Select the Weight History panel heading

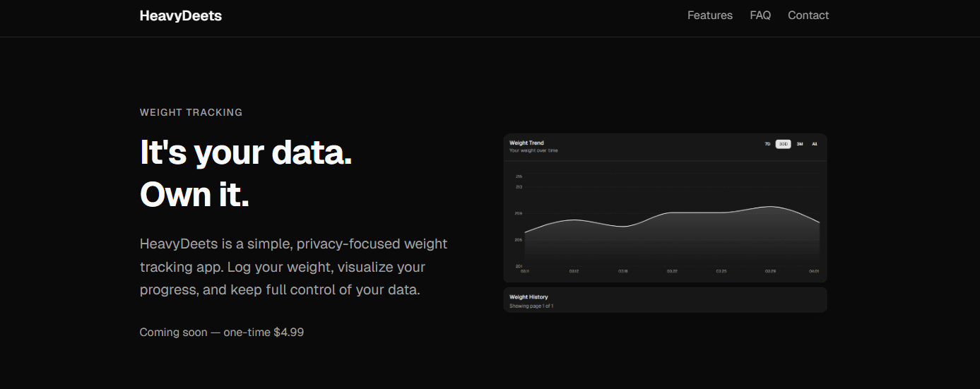point(529,297)
